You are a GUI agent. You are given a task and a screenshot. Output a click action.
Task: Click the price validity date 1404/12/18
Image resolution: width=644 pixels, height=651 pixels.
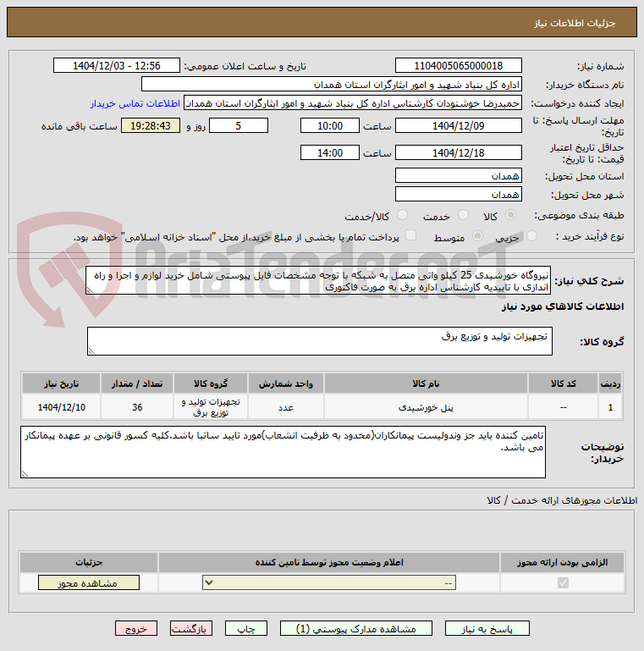[459, 152]
